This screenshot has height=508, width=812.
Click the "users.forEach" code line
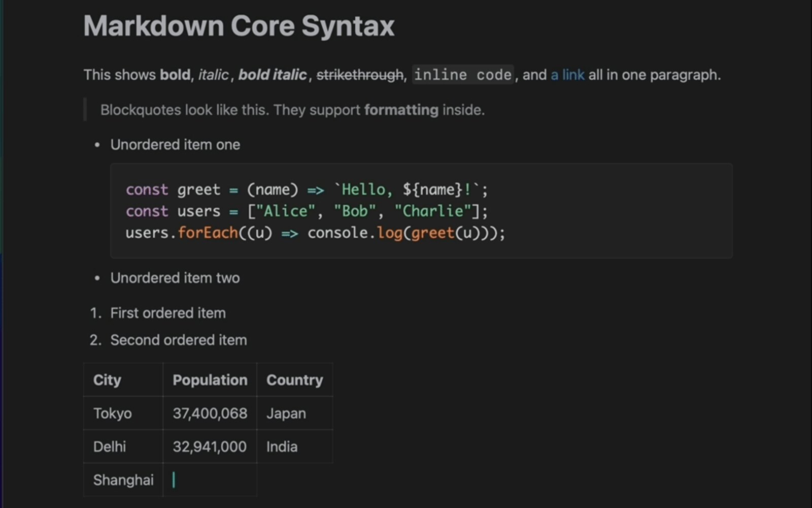tap(315, 233)
